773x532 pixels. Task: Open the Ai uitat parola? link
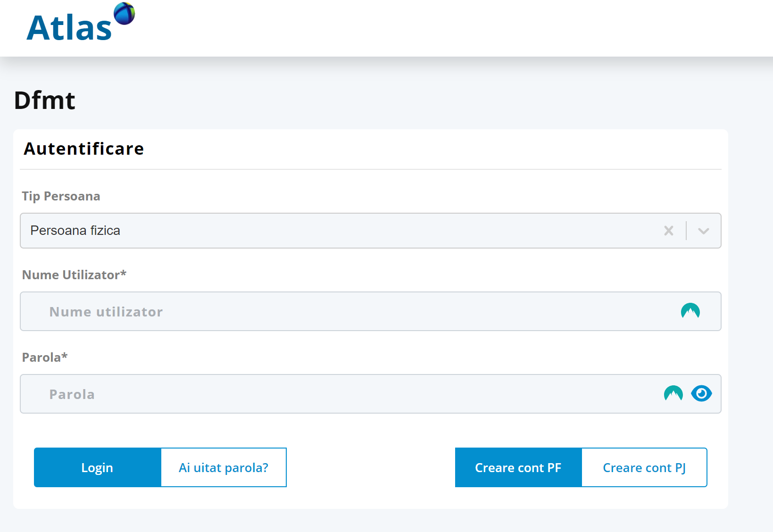[x=224, y=467]
